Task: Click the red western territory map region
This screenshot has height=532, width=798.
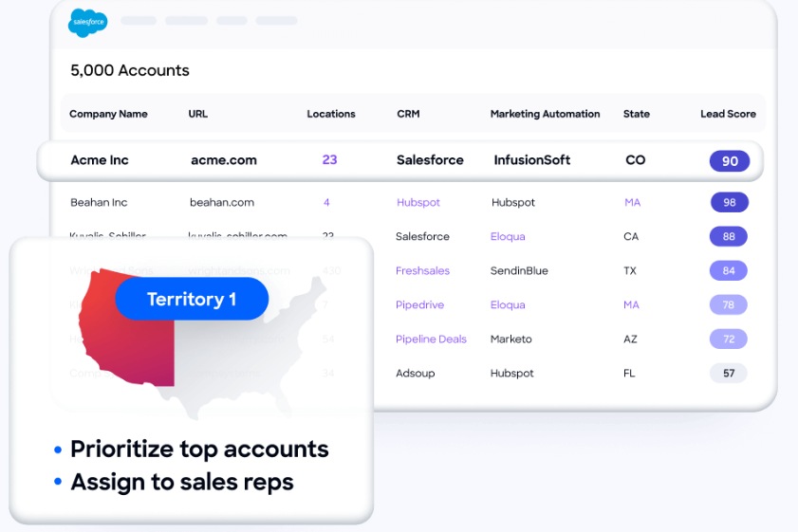Action: tap(127, 328)
